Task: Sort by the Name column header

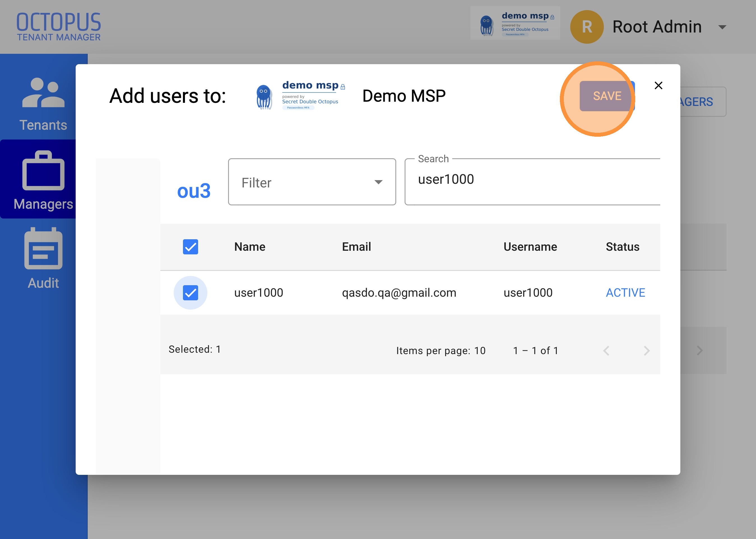Action: pos(250,247)
